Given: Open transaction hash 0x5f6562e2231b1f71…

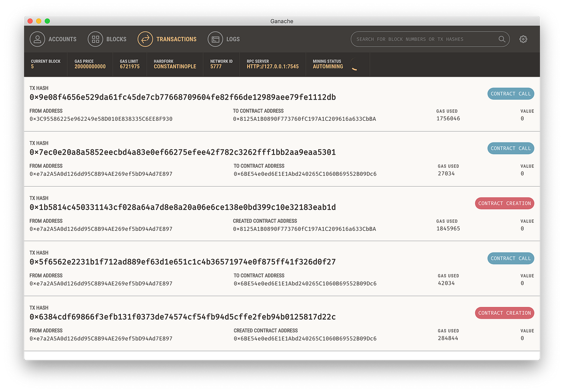Looking at the screenshot, I should point(183,262).
